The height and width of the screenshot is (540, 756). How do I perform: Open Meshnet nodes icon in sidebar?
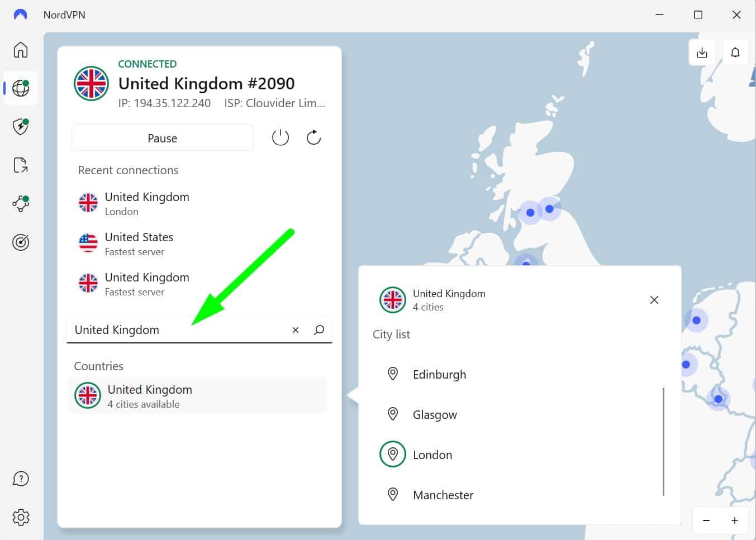click(21, 204)
